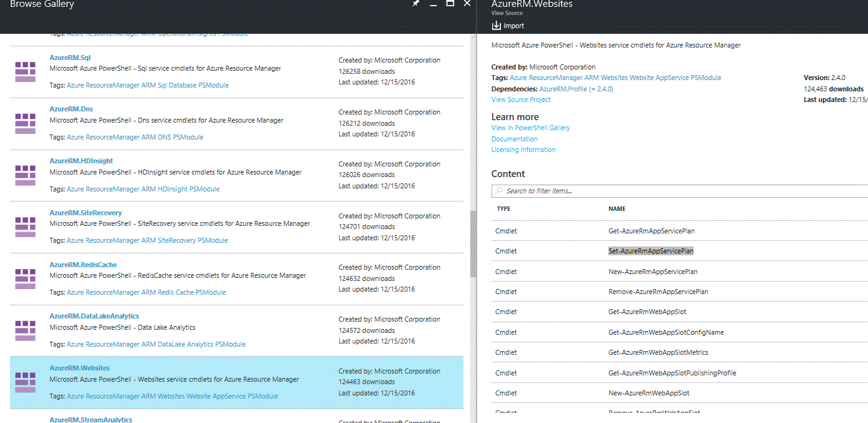Follow the AzureRM.Profile dependency link

point(576,89)
